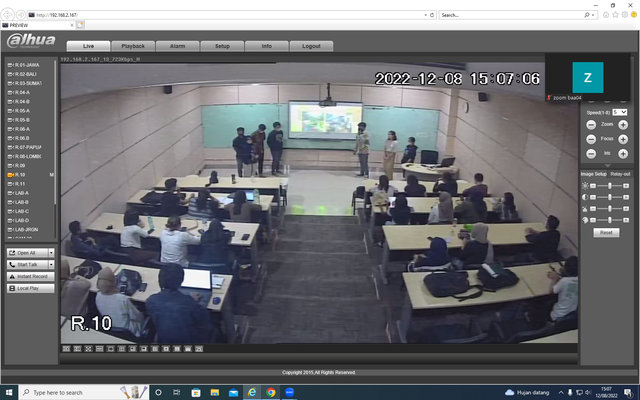Viewport: 640px width, 400px height.
Task: Expand the Open All dropdown arrow
Action: tap(51, 253)
